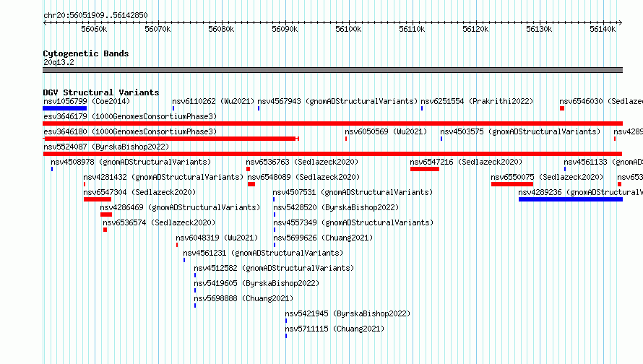This screenshot has width=643, height=364.
Task: Select the nsv6536763 (Sedlazeck2020) label
Action: [x=302, y=162]
